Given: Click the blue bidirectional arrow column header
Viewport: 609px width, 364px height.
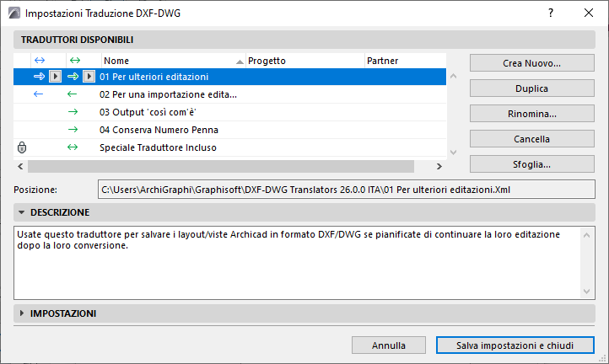Looking at the screenshot, I should pyautogui.click(x=38, y=61).
